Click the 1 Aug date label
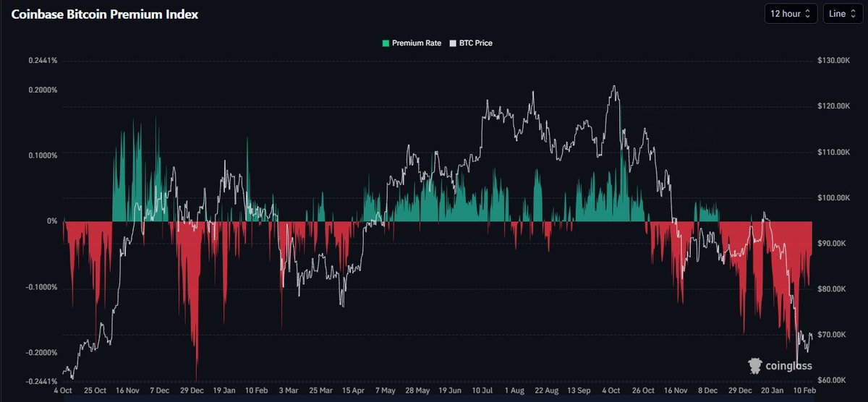This screenshot has height=402, width=868. [x=514, y=390]
